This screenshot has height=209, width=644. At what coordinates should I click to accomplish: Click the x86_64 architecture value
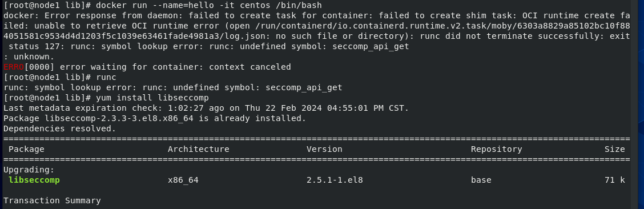[x=183, y=180]
